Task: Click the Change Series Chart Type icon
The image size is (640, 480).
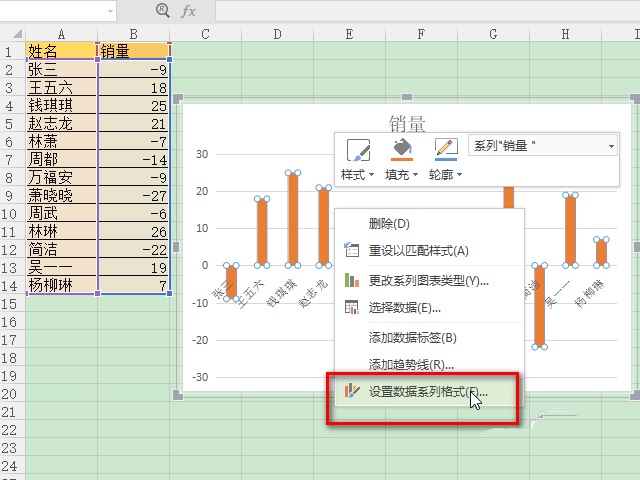Action: [351, 280]
